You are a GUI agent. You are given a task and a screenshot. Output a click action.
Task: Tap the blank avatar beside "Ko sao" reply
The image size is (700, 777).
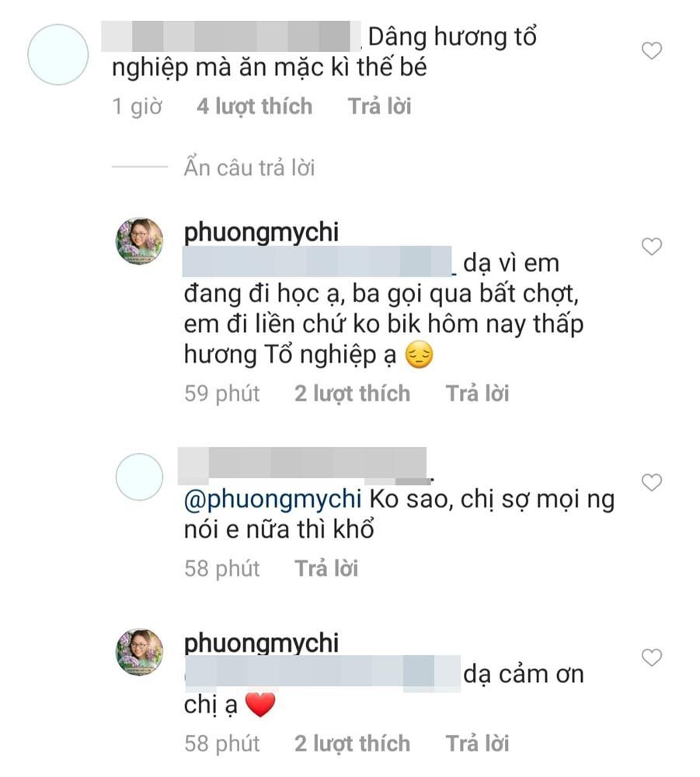coord(140,477)
